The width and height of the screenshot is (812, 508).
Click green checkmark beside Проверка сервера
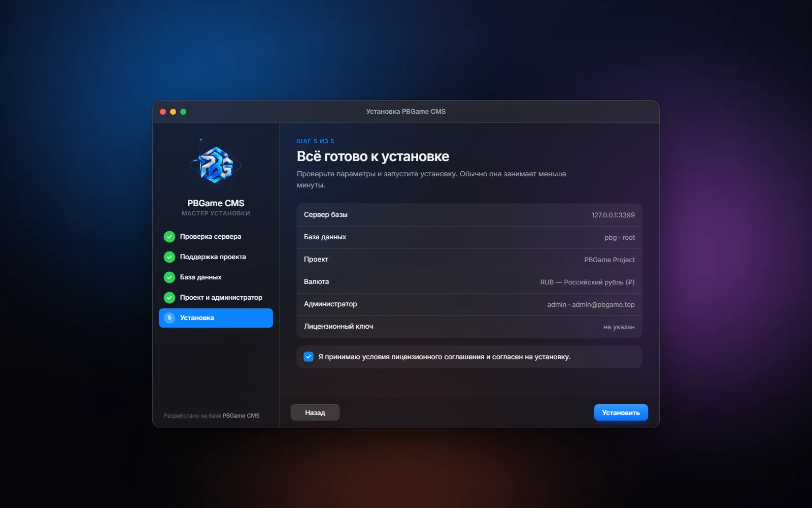(170, 237)
